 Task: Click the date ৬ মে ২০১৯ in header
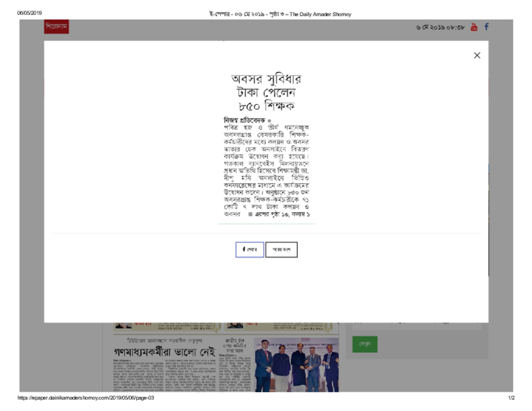click(x=440, y=28)
